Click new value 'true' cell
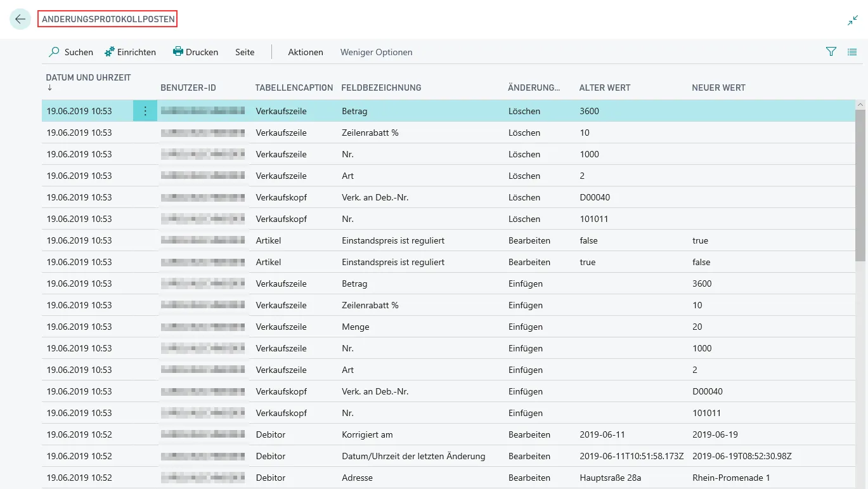 [700, 240]
